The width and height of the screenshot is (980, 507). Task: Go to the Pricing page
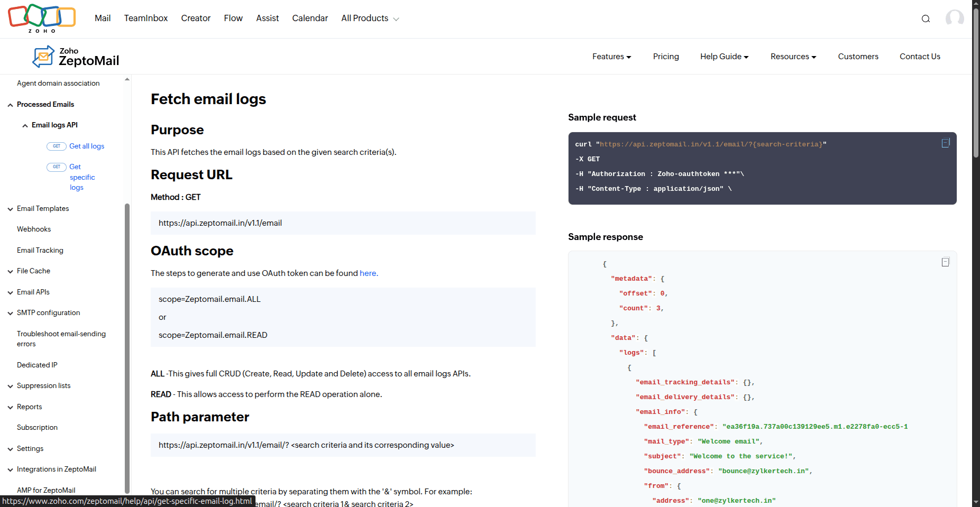click(666, 57)
